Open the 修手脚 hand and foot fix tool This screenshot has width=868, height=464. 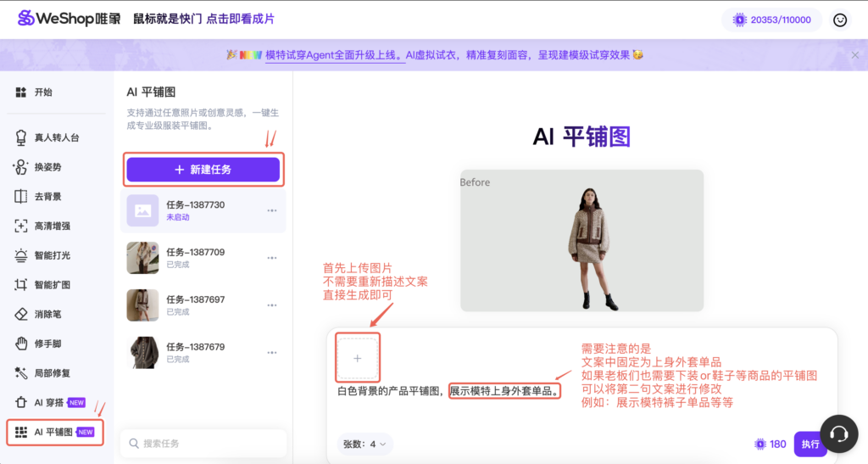[x=47, y=344]
